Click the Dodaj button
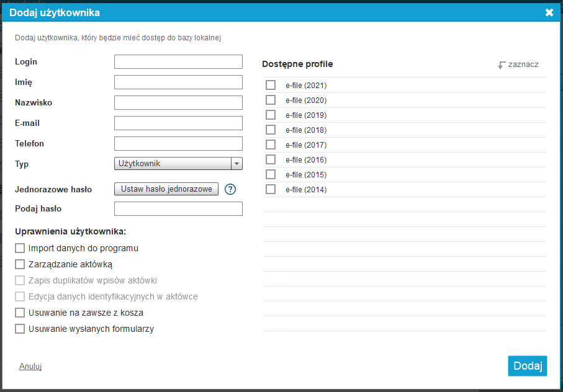The height and width of the screenshot is (392, 563). tap(528, 366)
